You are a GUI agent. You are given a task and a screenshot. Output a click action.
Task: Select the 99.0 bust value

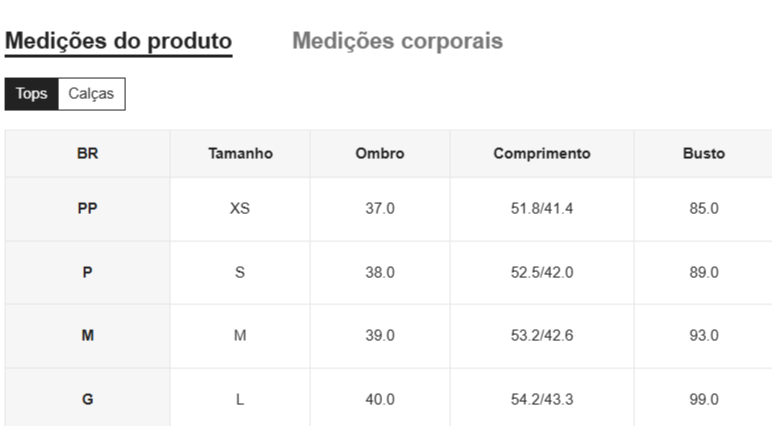704,399
